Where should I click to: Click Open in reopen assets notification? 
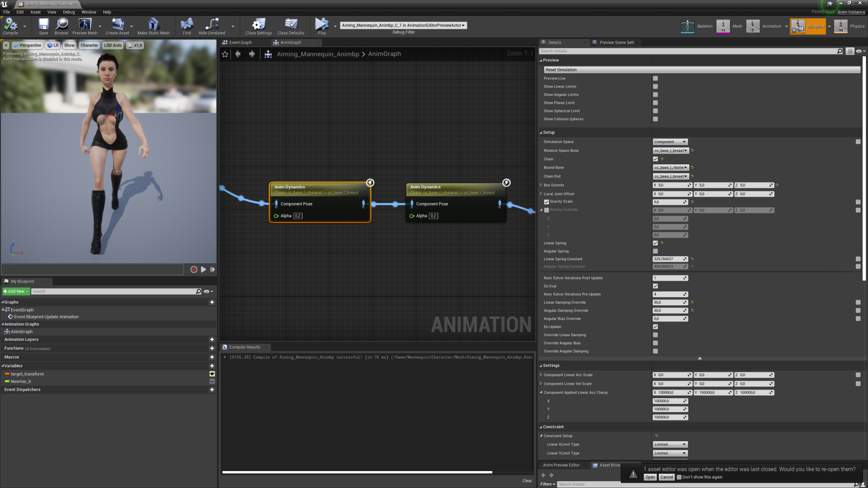point(650,477)
